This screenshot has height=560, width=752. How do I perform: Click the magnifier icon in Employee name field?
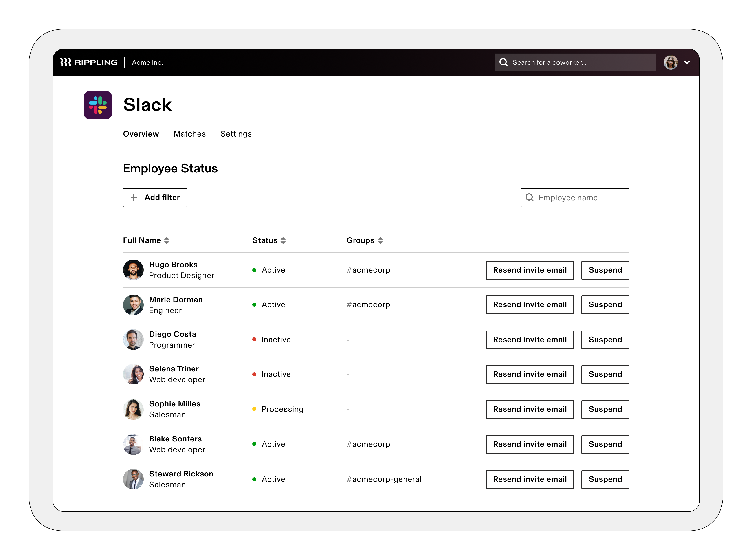[529, 197]
